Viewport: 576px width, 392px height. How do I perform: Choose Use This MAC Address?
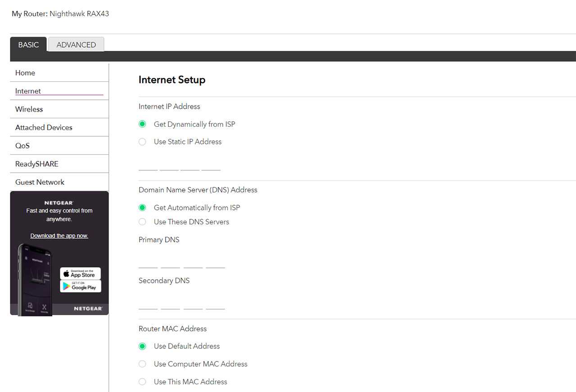coord(143,382)
